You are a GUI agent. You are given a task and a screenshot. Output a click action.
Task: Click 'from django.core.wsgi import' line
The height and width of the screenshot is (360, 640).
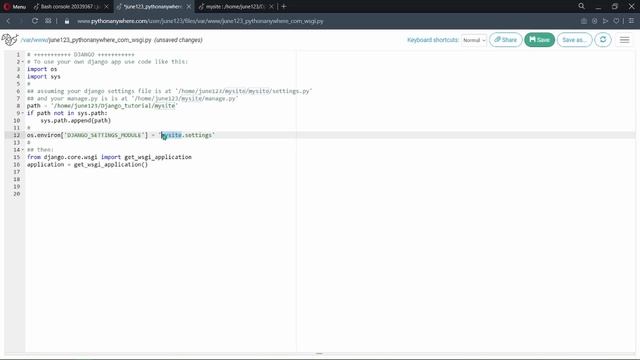[x=109, y=157]
